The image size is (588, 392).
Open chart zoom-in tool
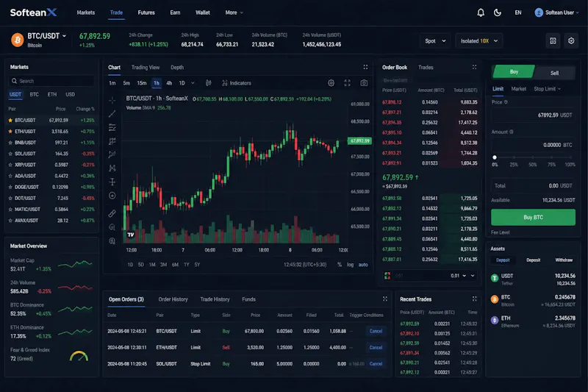pyautogui.click(x=112, y=227)
